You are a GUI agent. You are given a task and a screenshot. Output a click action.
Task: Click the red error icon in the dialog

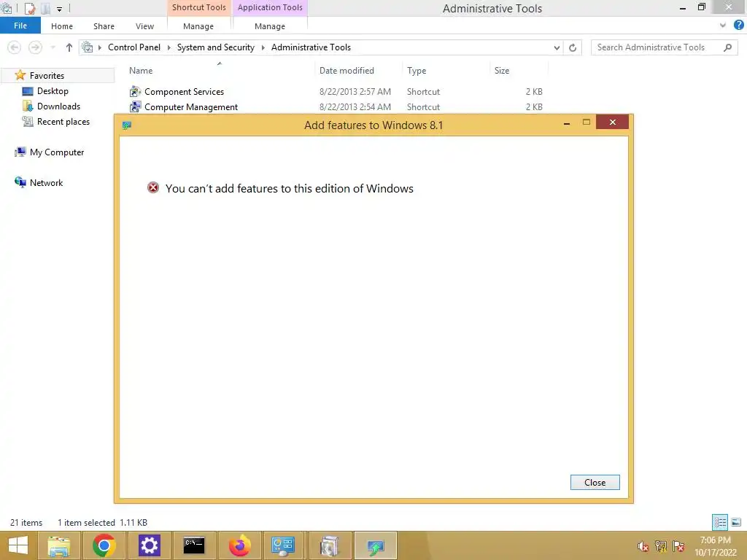153,187
